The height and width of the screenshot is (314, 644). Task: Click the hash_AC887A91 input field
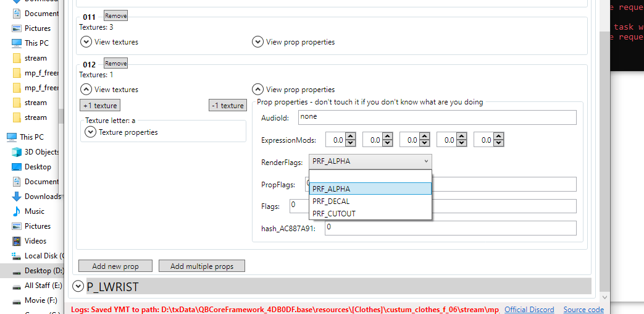tap(451, 228)
